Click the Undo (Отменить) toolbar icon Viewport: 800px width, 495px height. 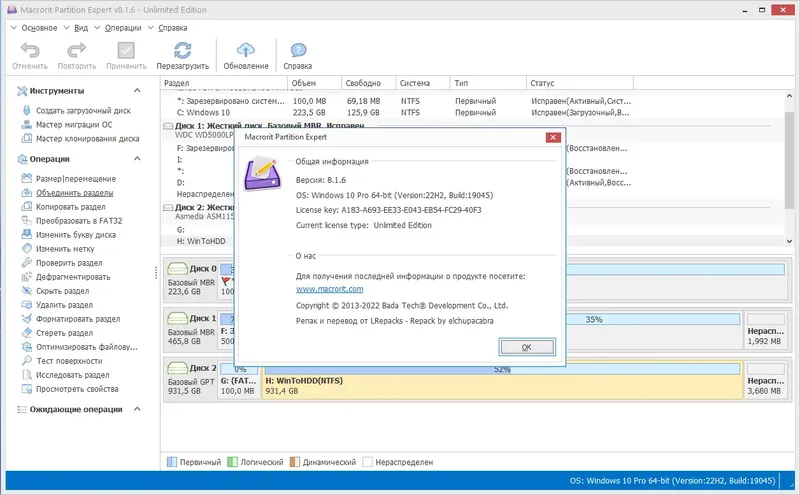click(30, 50)
